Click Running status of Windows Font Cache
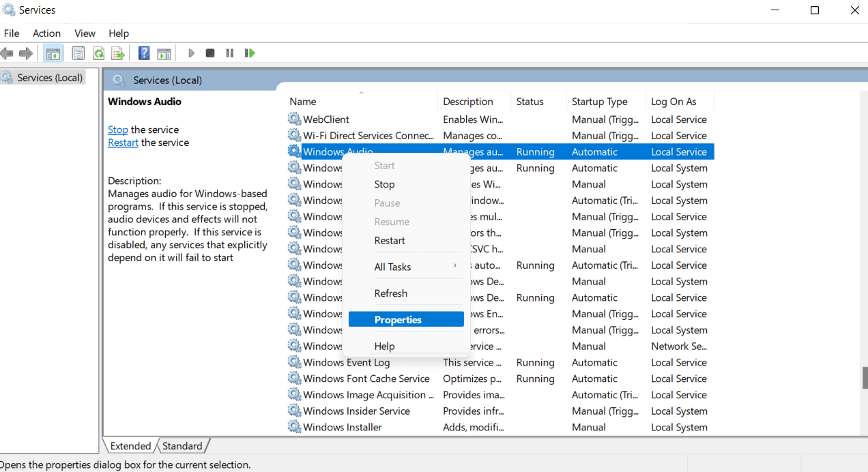This screenshot has width=868, height=472. pyautogui.click(x=536, y=379)
